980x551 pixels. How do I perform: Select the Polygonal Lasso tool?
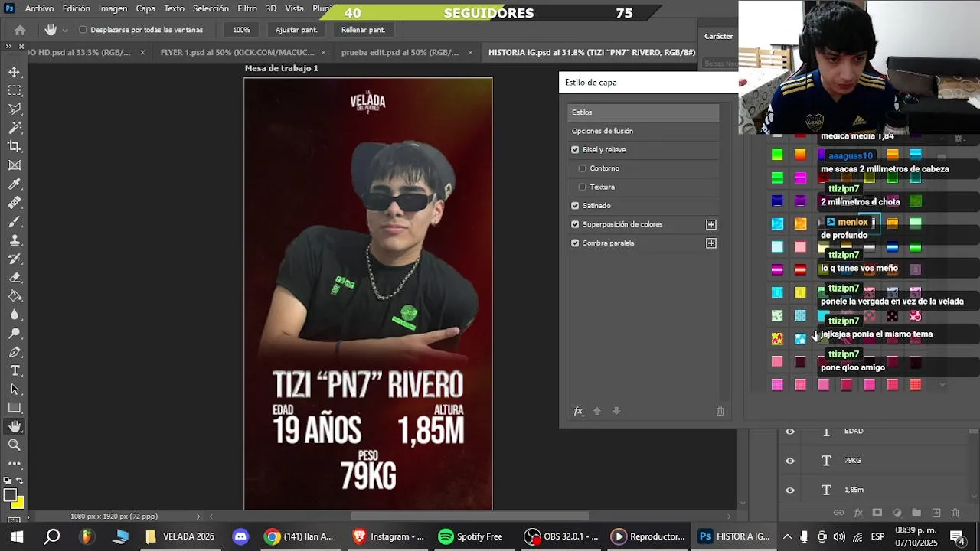point(15,109)
